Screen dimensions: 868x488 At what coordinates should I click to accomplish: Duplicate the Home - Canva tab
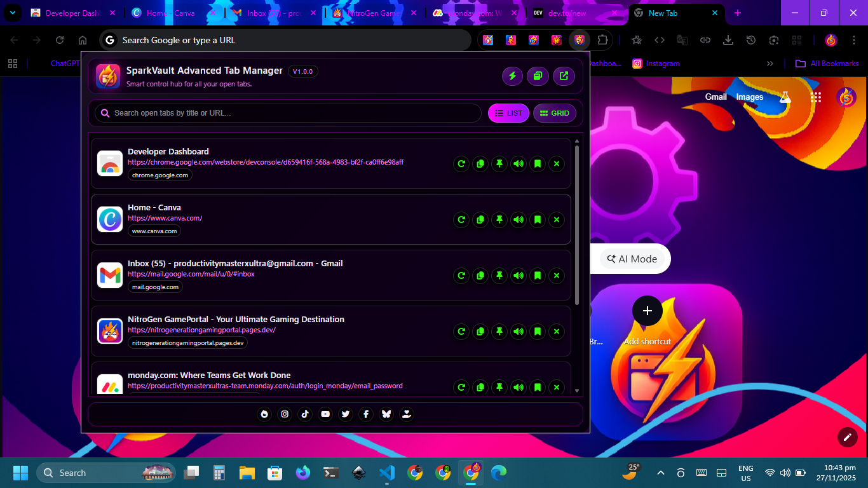pos(480,220)
